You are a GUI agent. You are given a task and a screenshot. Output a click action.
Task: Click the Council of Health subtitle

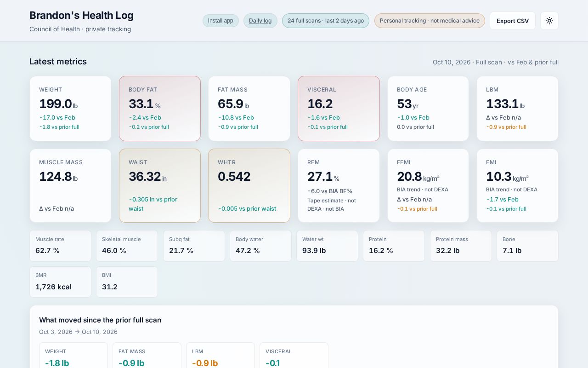80,29
